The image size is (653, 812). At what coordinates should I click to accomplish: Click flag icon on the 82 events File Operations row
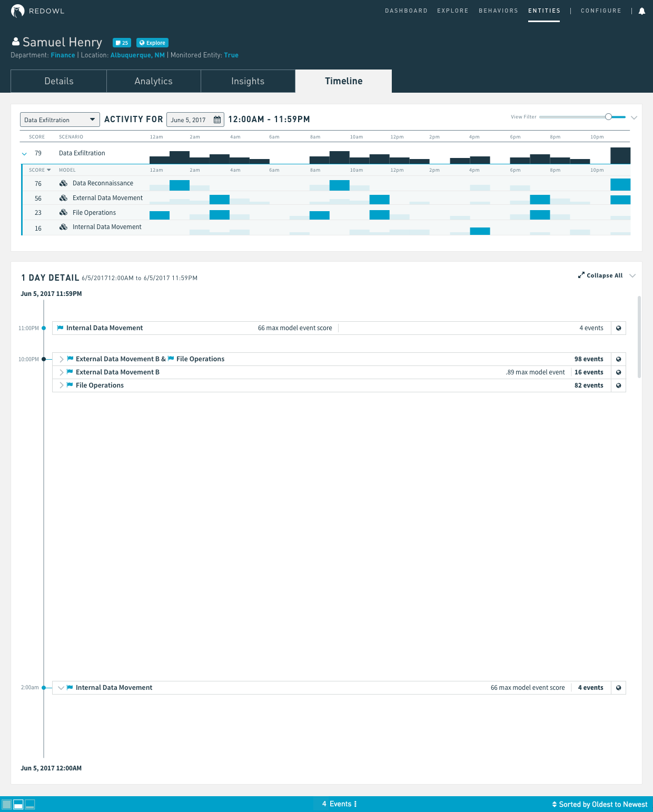(x=70, y=385)
